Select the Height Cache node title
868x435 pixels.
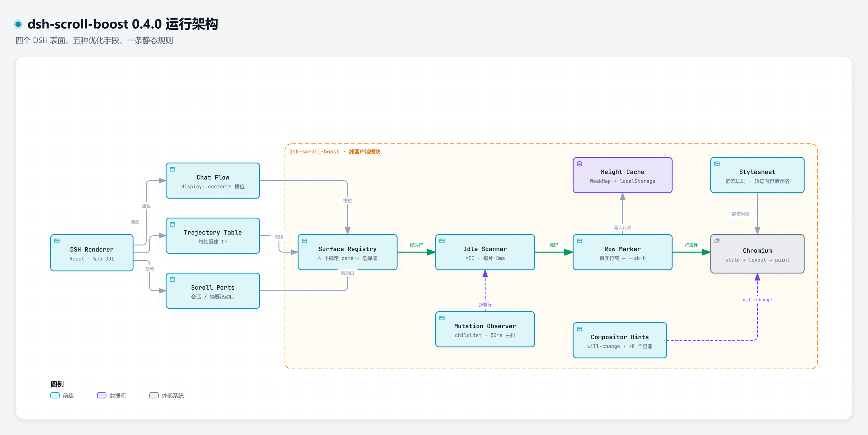tap(622, 172)
